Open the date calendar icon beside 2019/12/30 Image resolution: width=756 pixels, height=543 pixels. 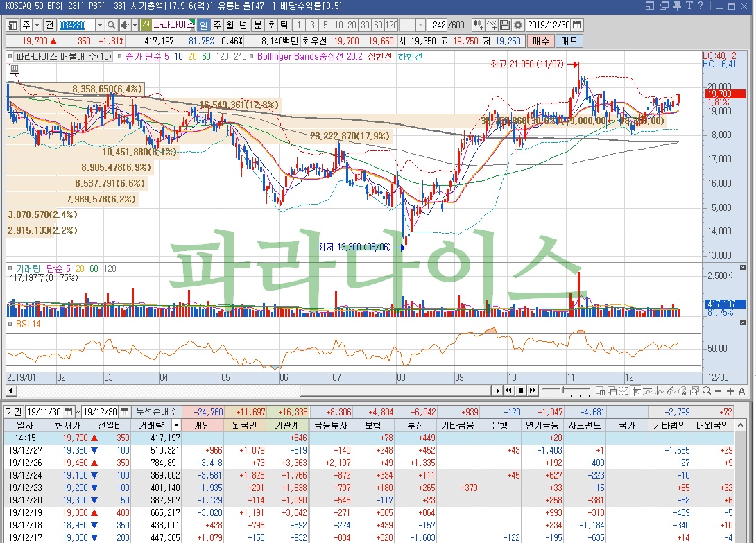(576, 25)
